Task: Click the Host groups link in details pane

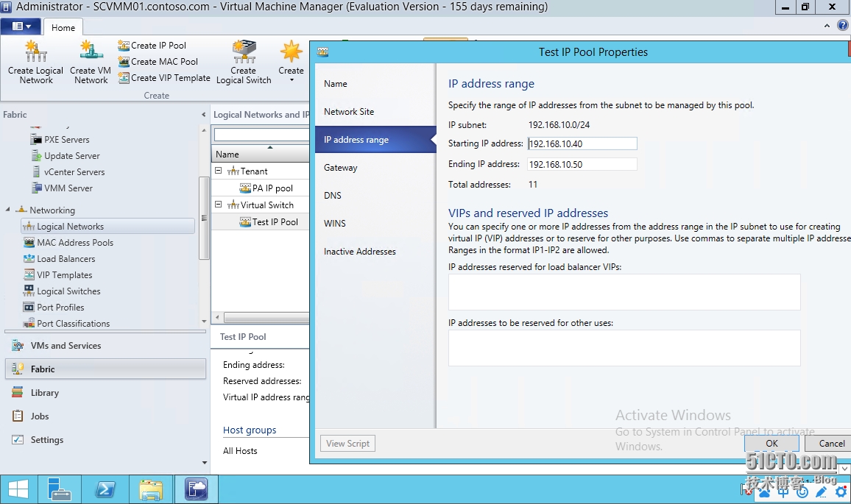Action: tap(250, 430)
